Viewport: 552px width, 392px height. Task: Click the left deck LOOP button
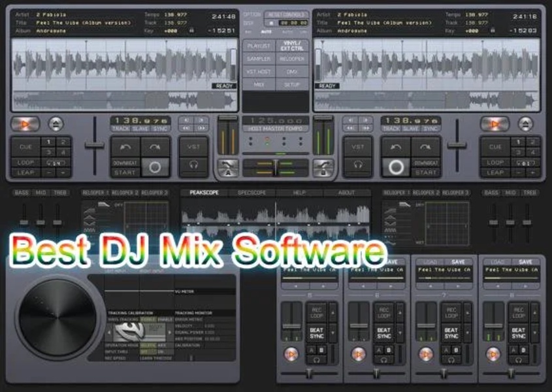coord(25,163)
